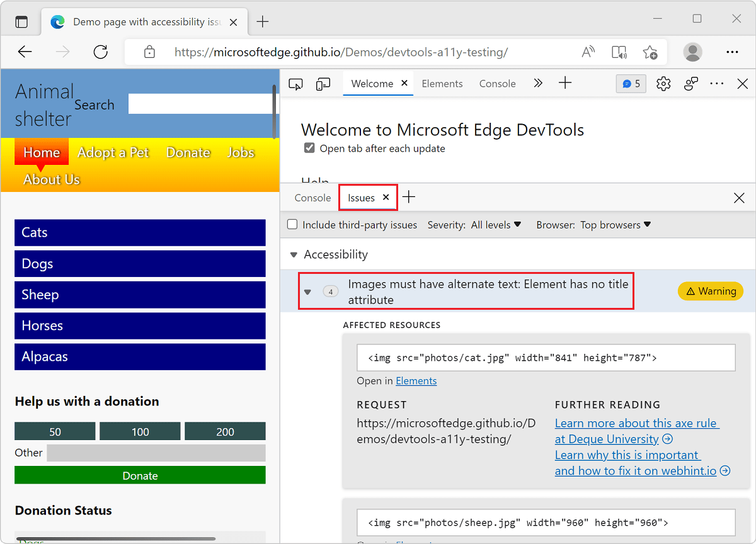Enable Include third-party issues
Screen dimensions: 756x544
coord(292,224)
